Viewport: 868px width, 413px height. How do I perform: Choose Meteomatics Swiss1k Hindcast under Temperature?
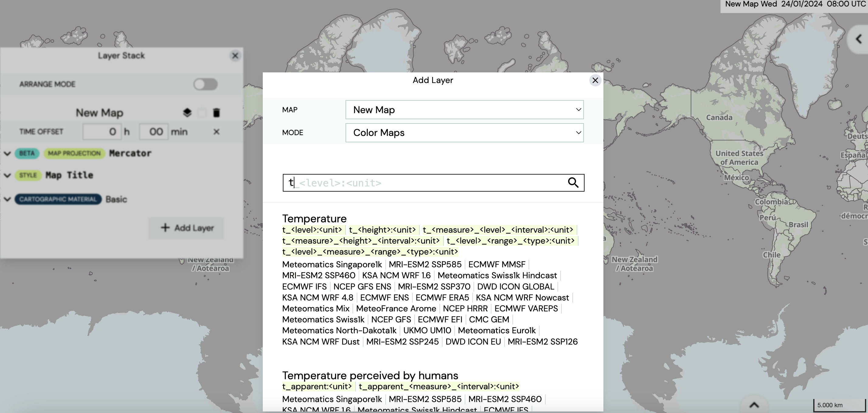tap(497, 276)
